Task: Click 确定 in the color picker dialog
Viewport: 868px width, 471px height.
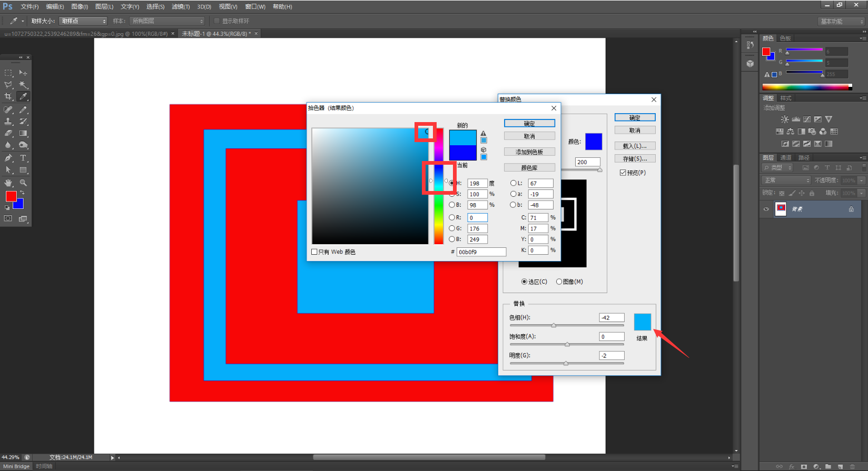Action: (x=529, y=123)
